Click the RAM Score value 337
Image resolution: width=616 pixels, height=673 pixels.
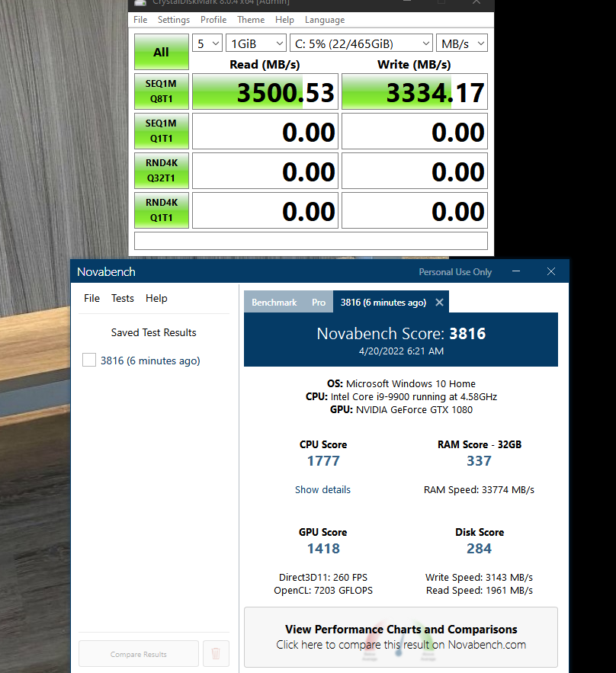click(479, 460)
